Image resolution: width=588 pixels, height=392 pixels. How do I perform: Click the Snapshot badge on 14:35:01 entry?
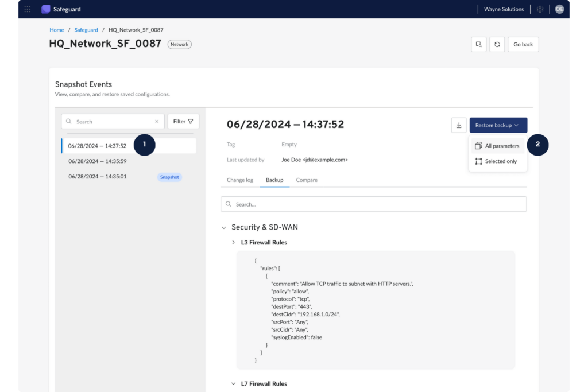tap(169, 177)
